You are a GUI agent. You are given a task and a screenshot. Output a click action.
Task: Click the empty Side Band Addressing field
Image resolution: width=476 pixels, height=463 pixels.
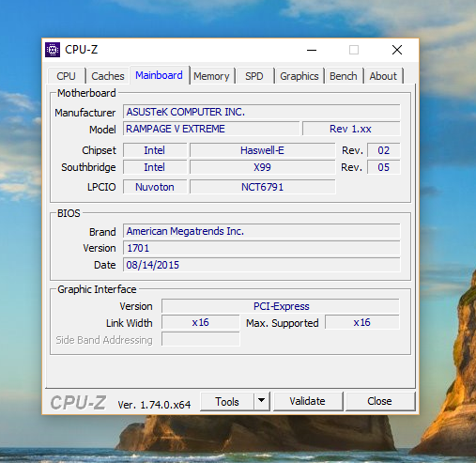[x=201, y=339]
